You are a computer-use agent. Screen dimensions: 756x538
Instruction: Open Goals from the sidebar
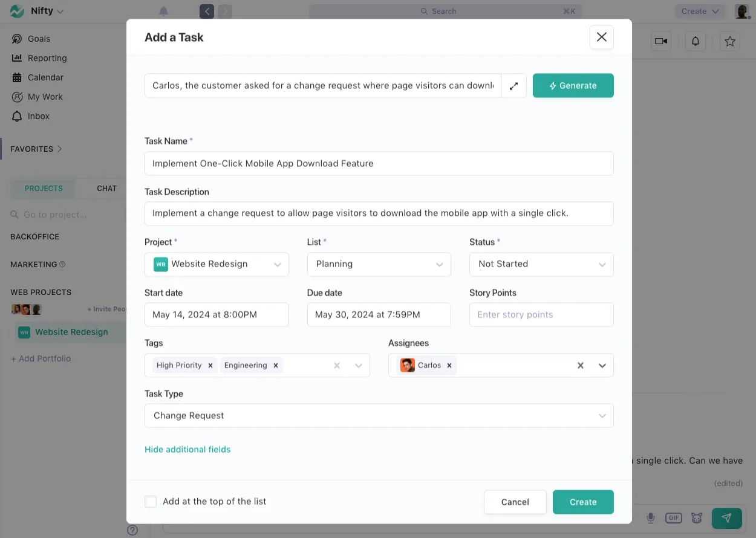coord(37,38)
